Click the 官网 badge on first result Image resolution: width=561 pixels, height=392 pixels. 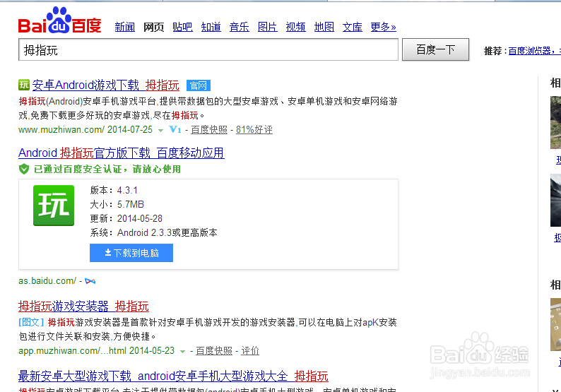click(199, 85)
